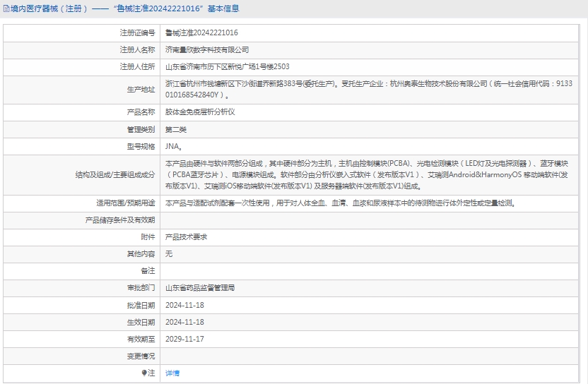Click the registration number 鲁械注准20242221016 value
This screenshot has height=384, width=588.
(x=201, y=32)
